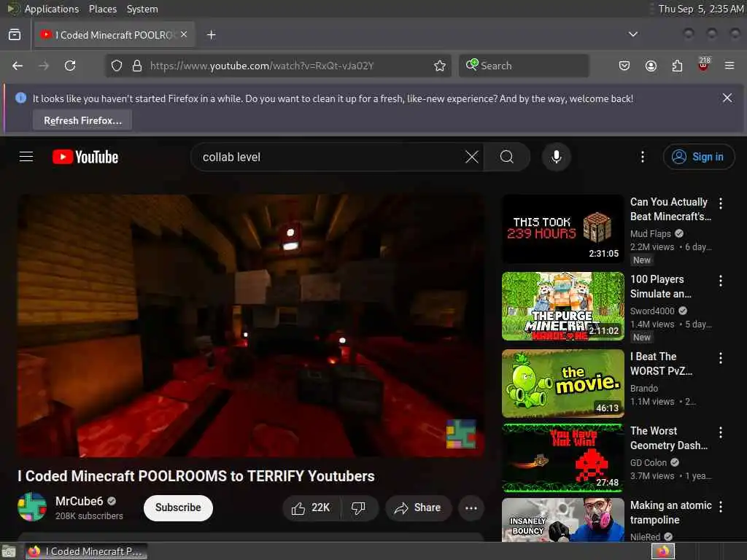Open the extensions puzzle piece icon
The image size is (747, 560).
click(677, 66)
